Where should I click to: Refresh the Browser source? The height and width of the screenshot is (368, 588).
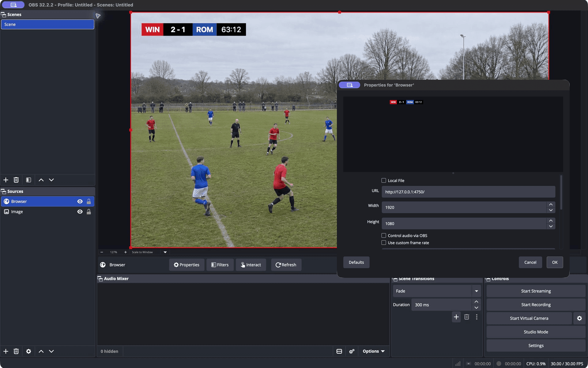click(x=286, y=265)
